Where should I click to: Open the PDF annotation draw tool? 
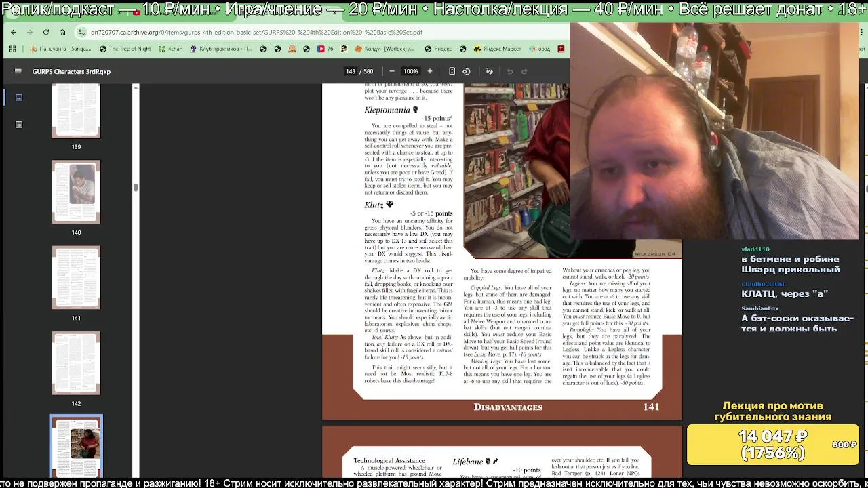tap(489, 71)
